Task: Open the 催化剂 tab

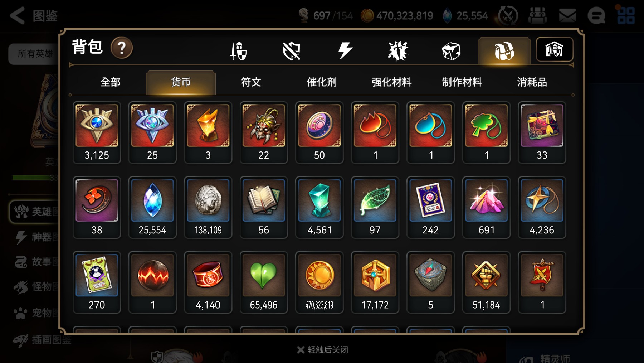Action: pyautogui.click(x=321, y=82)
